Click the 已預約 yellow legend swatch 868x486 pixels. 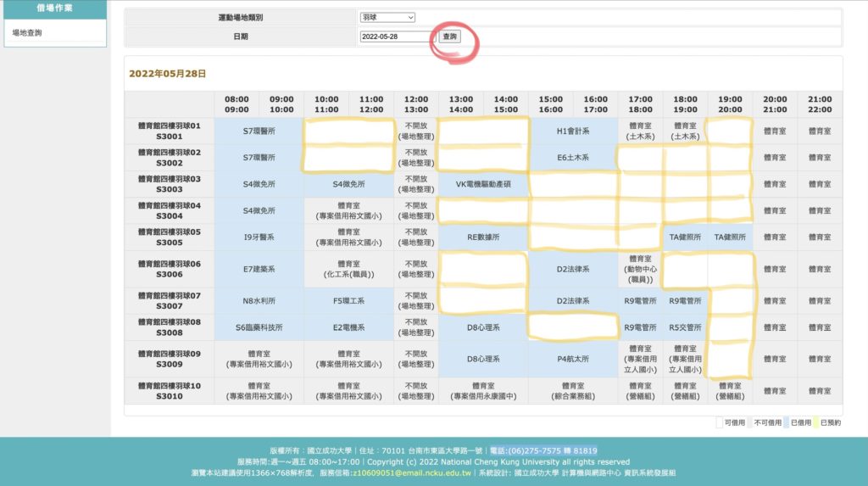[815, 422]
